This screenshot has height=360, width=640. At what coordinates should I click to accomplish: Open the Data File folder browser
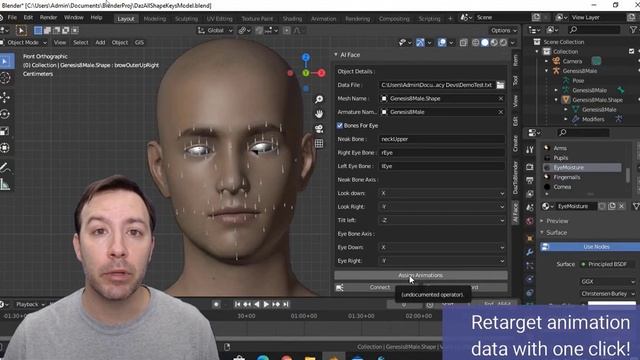click(500, 85)
